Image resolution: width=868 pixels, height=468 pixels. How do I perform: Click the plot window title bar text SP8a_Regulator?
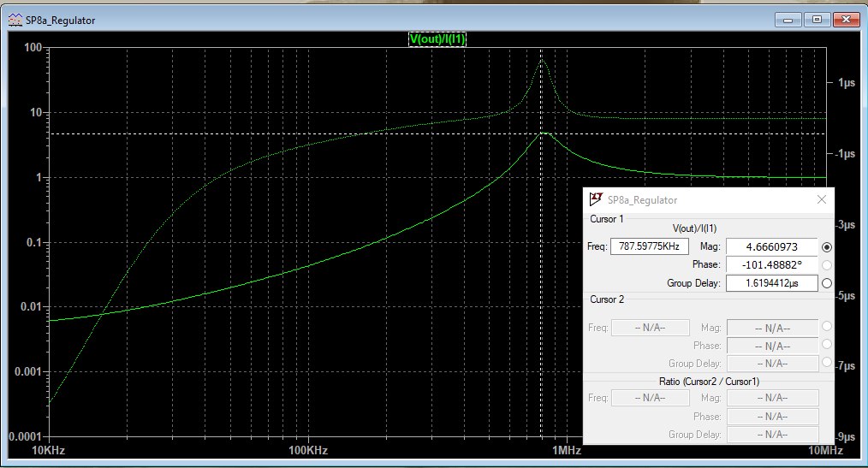[x=60, y=21]
